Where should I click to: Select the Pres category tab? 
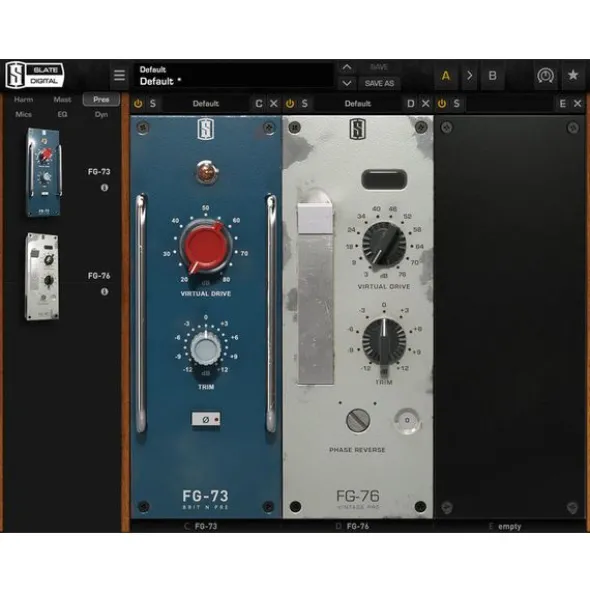101,100
